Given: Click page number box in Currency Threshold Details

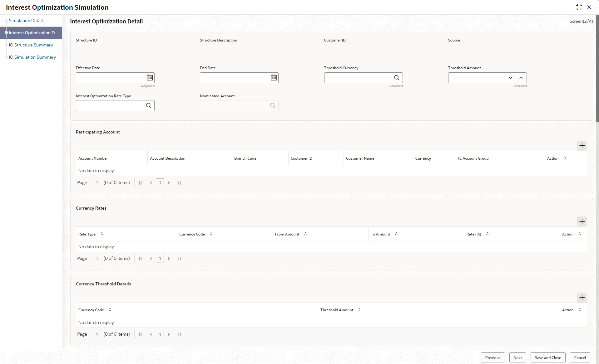Looking at the screenshot, I should pyautogui.click(x=160, y=334).
